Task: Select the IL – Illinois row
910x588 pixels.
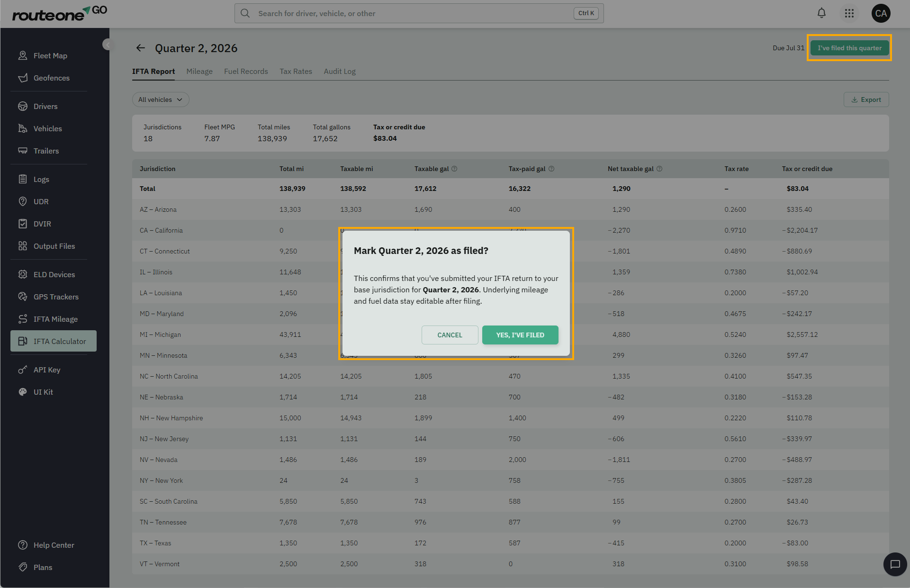Action: click(x=510, y=272)
